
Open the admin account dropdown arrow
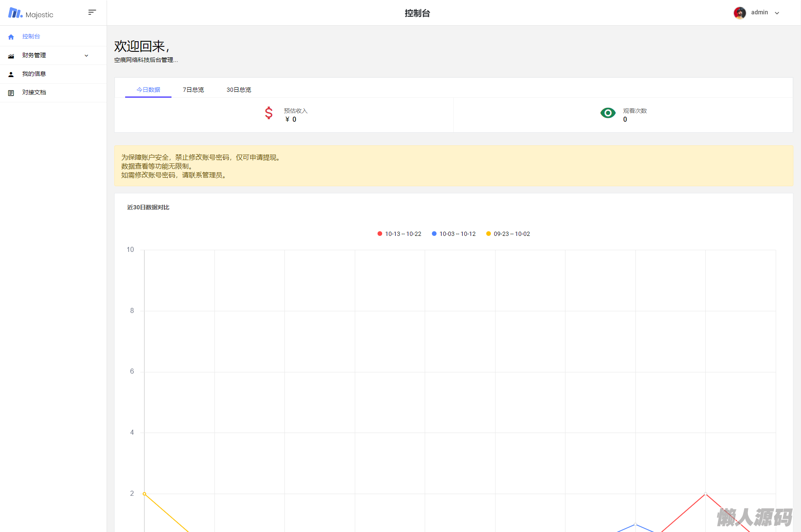click(777, 13)
